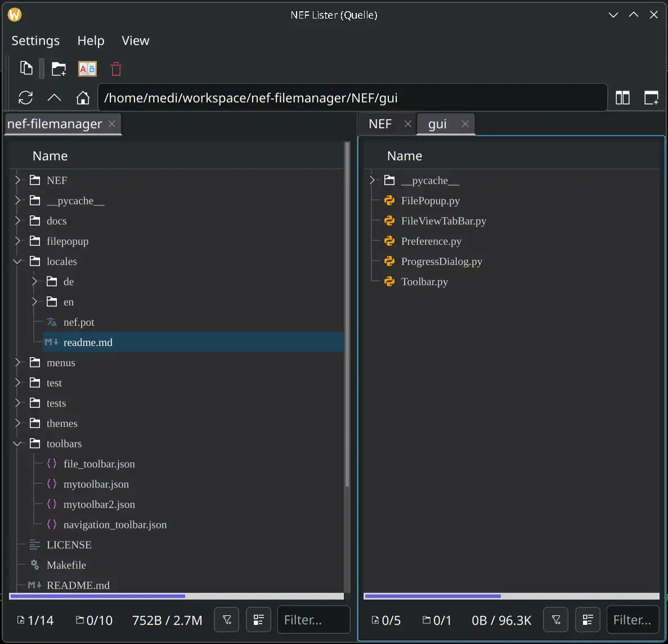Toggle the right pane list mode button
Viewport: 668px width, 644px height.
pos(588,620)
